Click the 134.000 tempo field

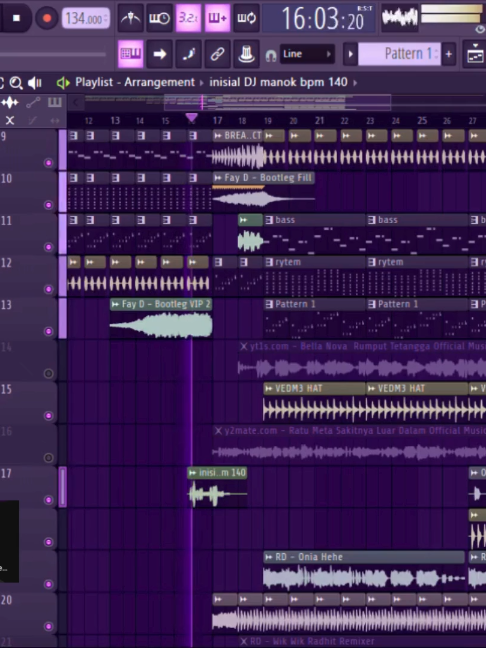pyautogui.click(x=86, y=19)
